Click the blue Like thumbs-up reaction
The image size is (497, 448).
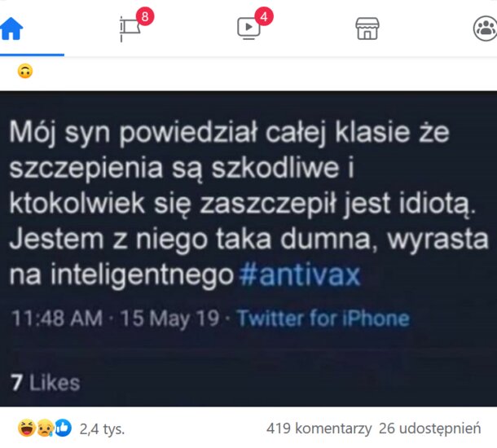[x=63, y=428]
